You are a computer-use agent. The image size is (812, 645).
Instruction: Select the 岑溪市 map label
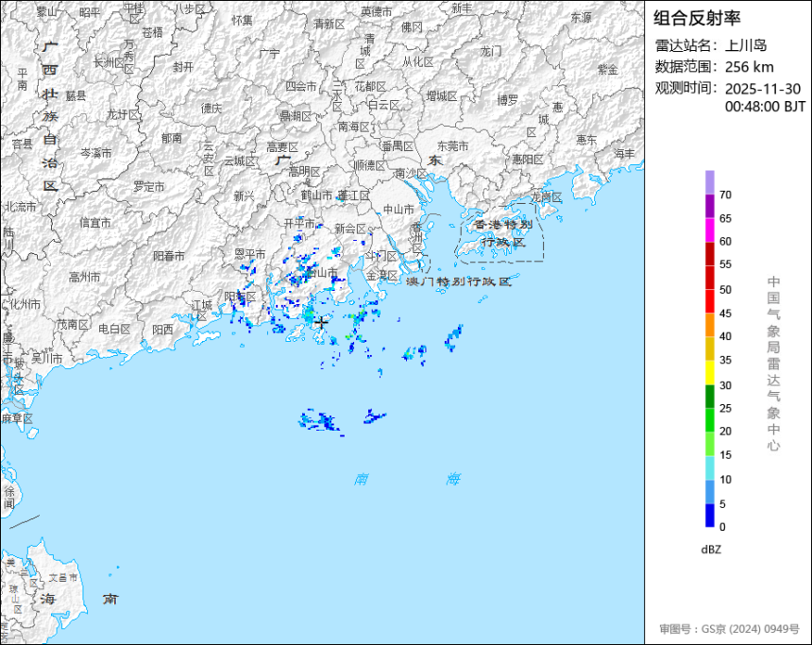point(95,153)
